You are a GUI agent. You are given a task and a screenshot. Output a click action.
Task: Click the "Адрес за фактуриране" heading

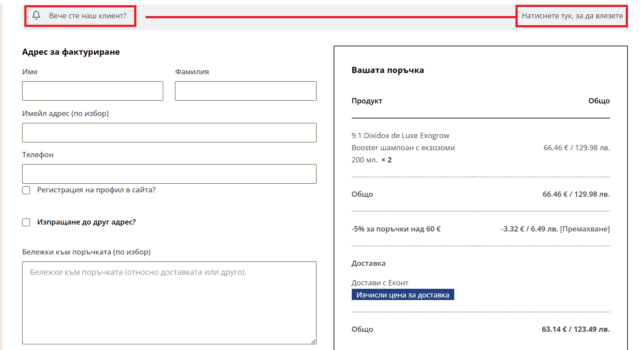(x=71, y=52)
